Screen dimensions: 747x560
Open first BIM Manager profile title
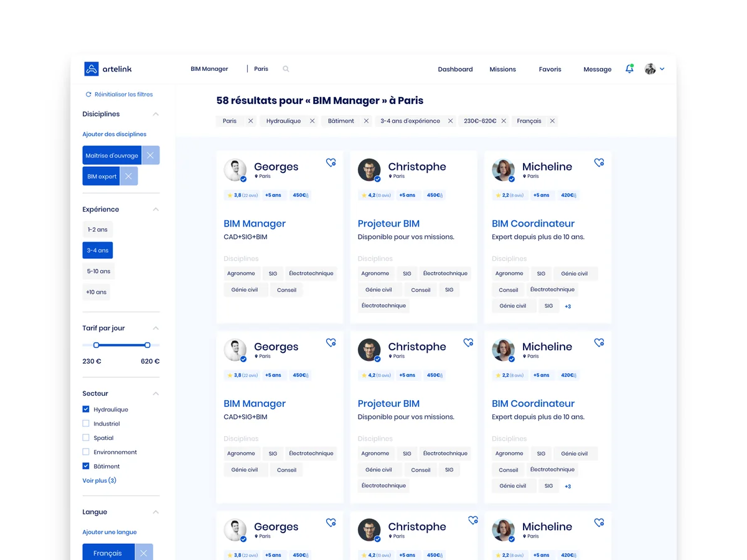pyautogui.click(x=255, y=223)
